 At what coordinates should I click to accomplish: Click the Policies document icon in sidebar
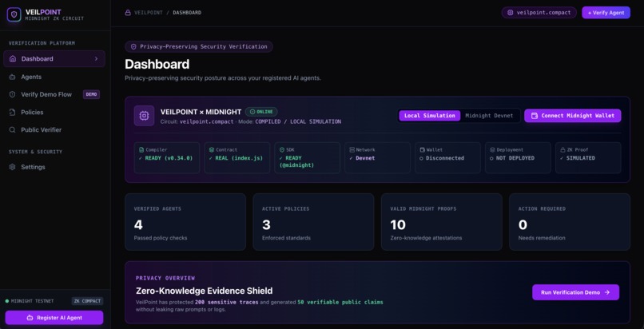(12, 112)
